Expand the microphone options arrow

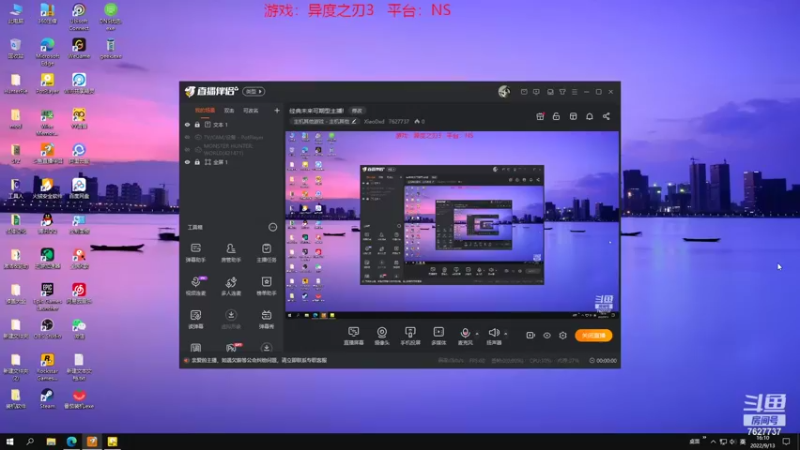(x=477, y=334)
